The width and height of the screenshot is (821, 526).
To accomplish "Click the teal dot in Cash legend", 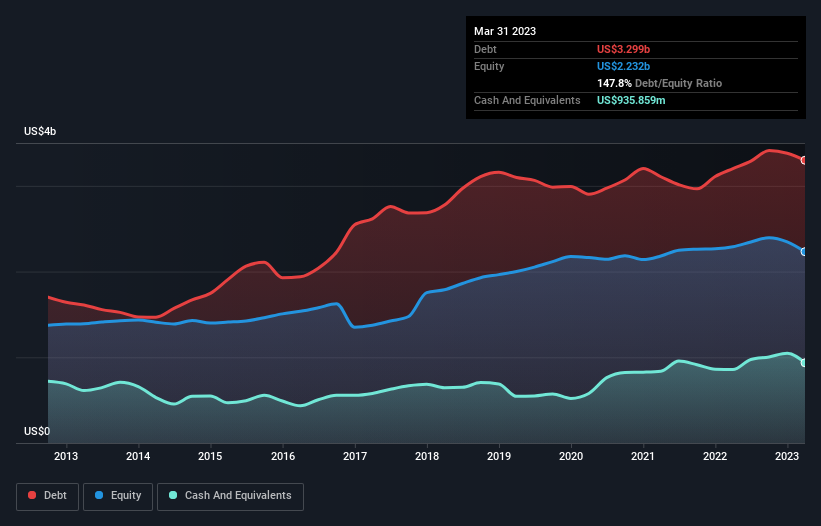I will tap(173, 495).
